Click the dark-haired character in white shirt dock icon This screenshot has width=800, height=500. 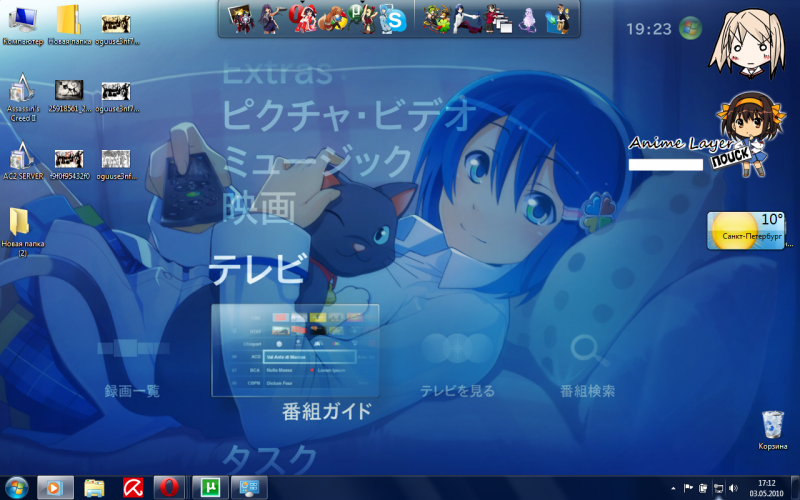(x=467, y=19)
